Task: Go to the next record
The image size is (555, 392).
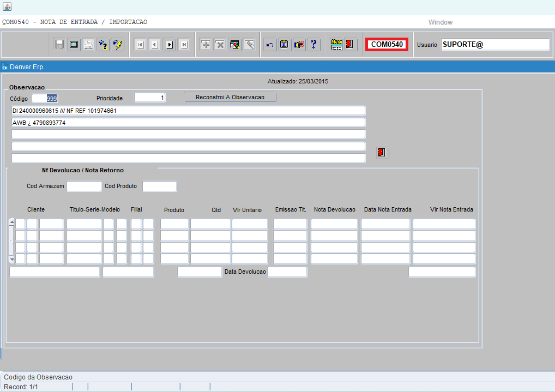Action: (x=170, y=45)
